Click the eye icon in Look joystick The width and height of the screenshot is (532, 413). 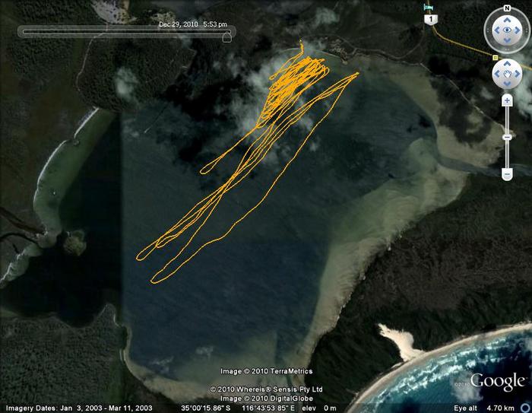coord(506,31)
